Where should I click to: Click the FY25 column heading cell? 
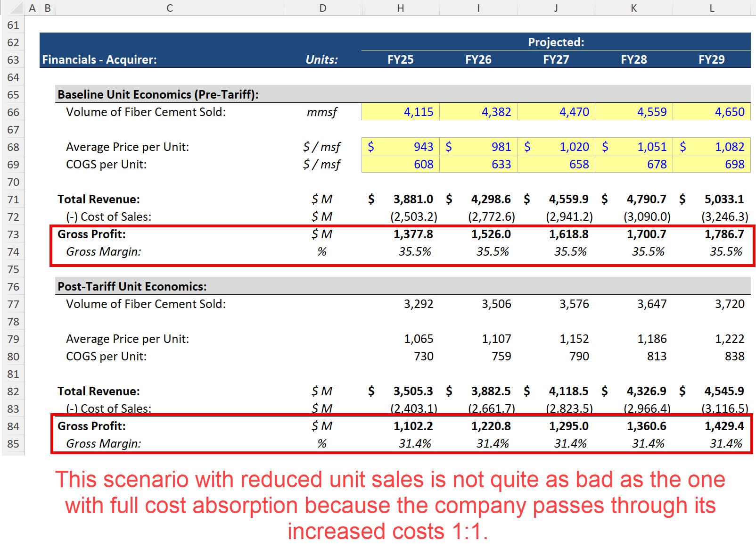(400, 59)
